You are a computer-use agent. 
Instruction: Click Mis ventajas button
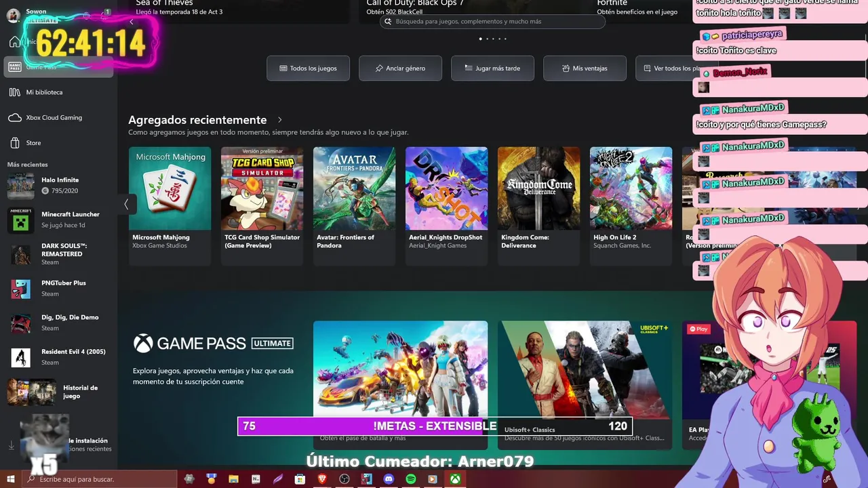point(585,68)
